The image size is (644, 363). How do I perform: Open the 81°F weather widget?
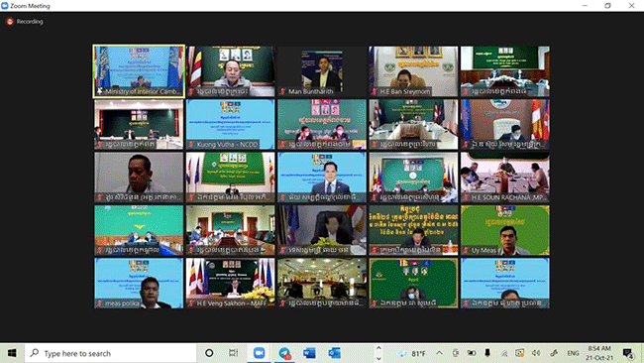[x=412, y=353]
